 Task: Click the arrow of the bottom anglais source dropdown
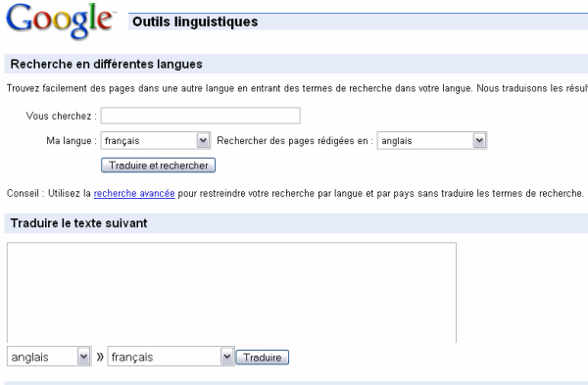pyautogui.click(x=83, y=357)
